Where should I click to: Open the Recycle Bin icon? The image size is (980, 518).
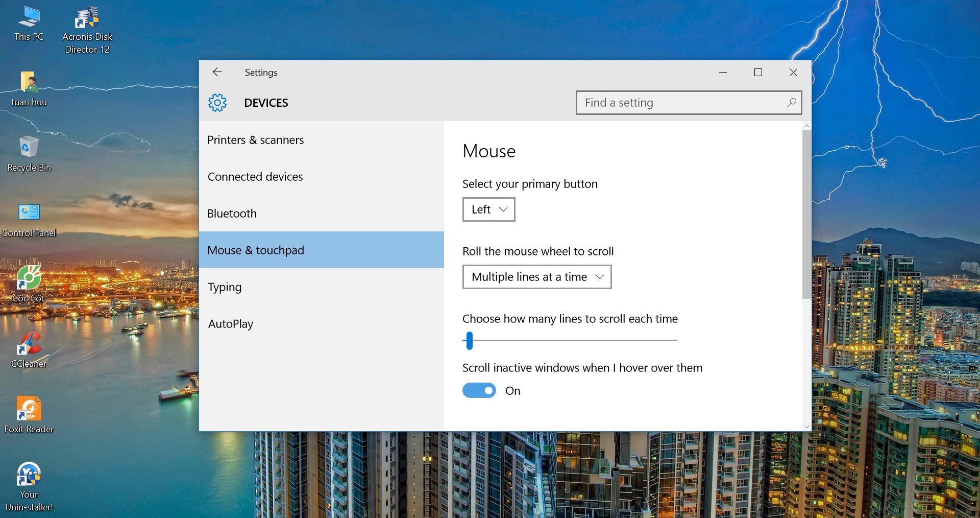click(29, 154)
